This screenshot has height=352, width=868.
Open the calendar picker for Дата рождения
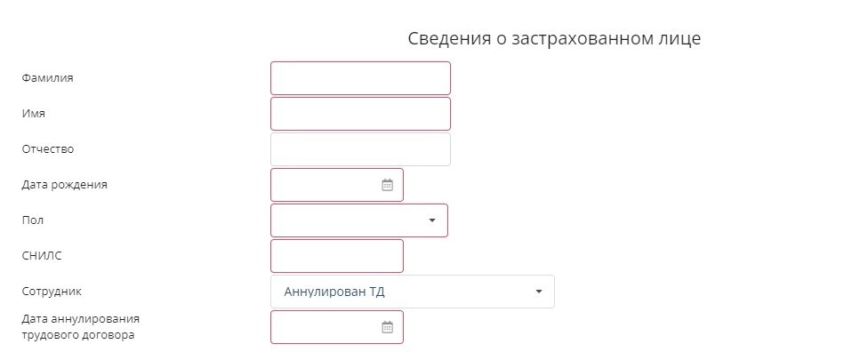(387, 185)
